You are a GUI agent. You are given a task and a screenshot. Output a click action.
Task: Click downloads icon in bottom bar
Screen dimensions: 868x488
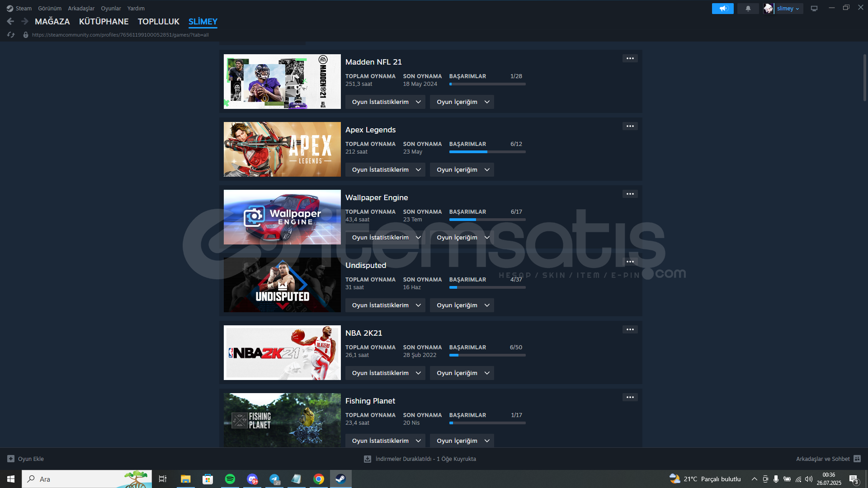368,459
